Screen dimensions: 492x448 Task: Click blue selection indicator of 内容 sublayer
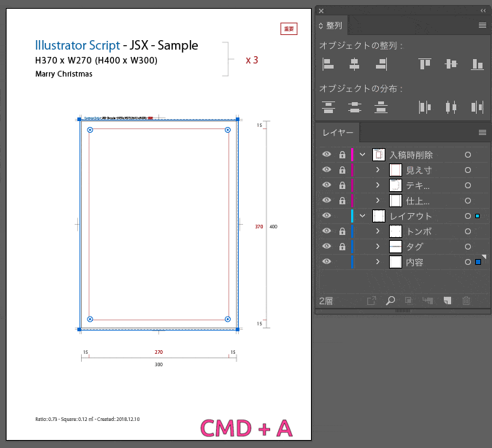478,262
